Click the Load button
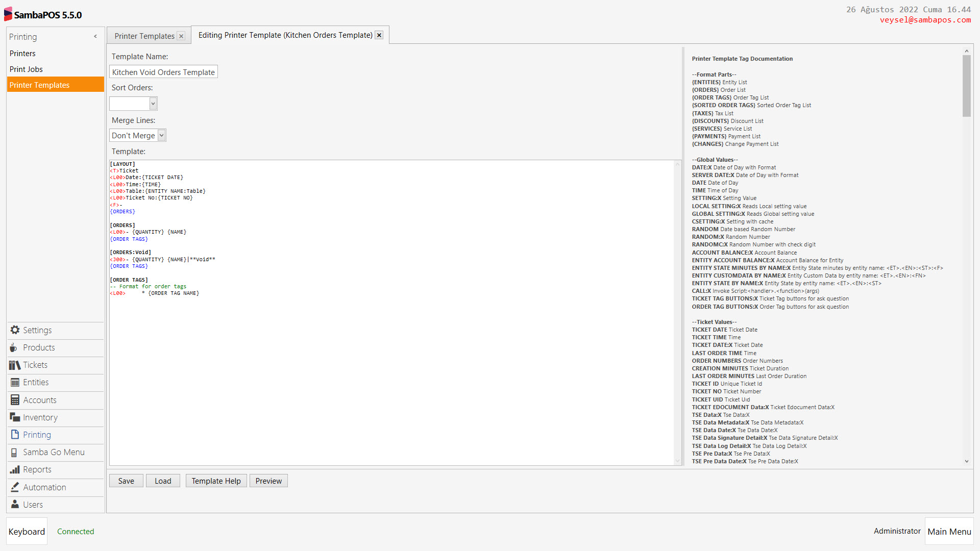 (x=163, y=481)
